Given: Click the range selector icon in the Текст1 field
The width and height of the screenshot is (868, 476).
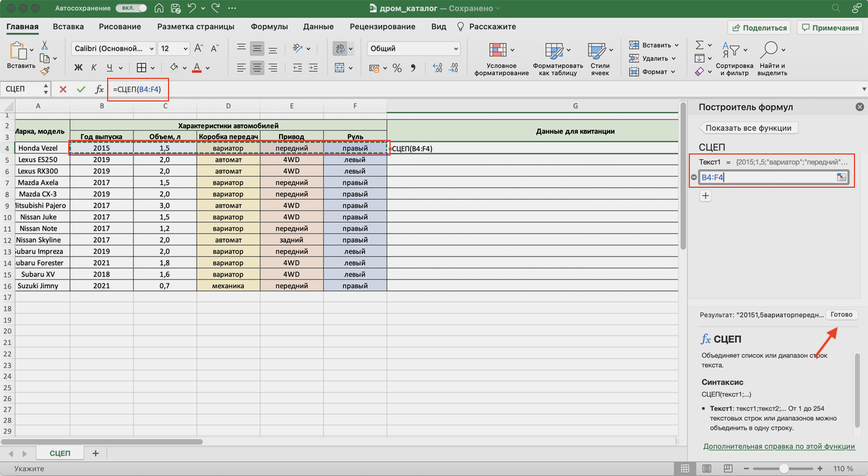Looking at the screenshot, I should (x=841, y=177).
